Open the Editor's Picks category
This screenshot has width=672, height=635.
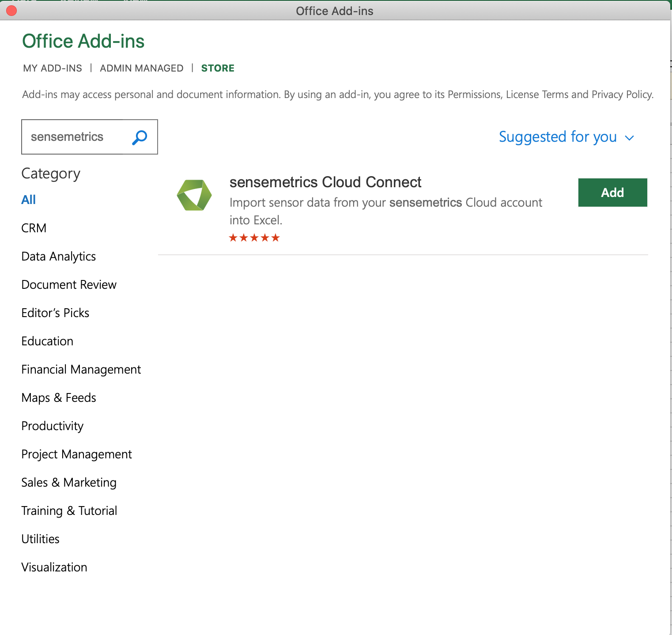(x=55, y=313)
